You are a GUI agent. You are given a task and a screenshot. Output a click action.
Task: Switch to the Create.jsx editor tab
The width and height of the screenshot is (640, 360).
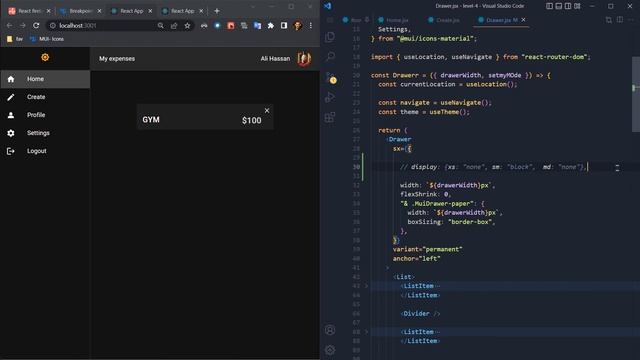click(444, 20)
